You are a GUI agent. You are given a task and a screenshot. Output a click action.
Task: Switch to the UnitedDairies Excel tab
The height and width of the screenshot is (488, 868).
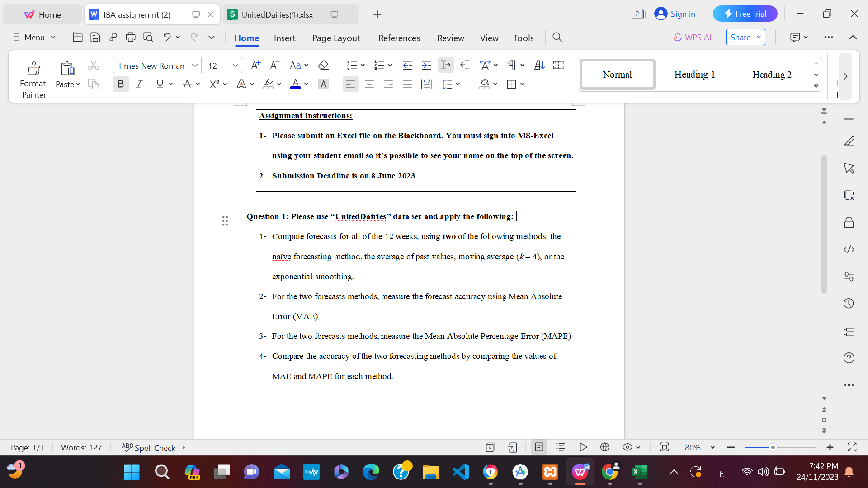tap(277, 14)
